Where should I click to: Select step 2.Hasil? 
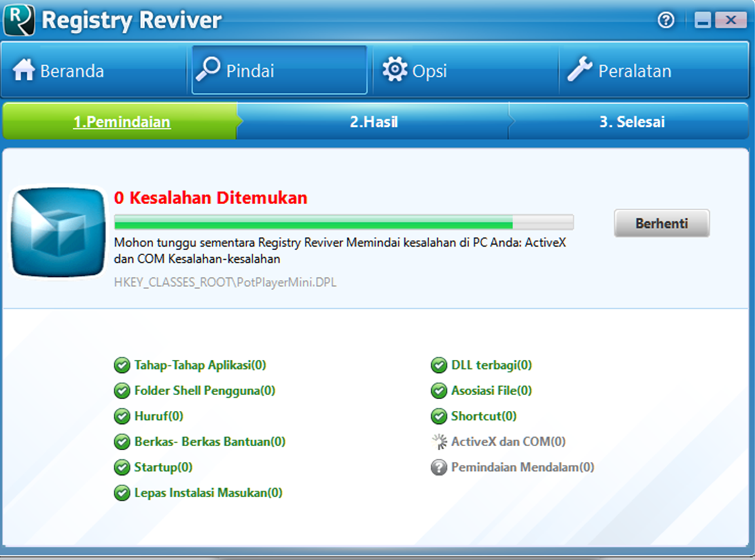374,121
